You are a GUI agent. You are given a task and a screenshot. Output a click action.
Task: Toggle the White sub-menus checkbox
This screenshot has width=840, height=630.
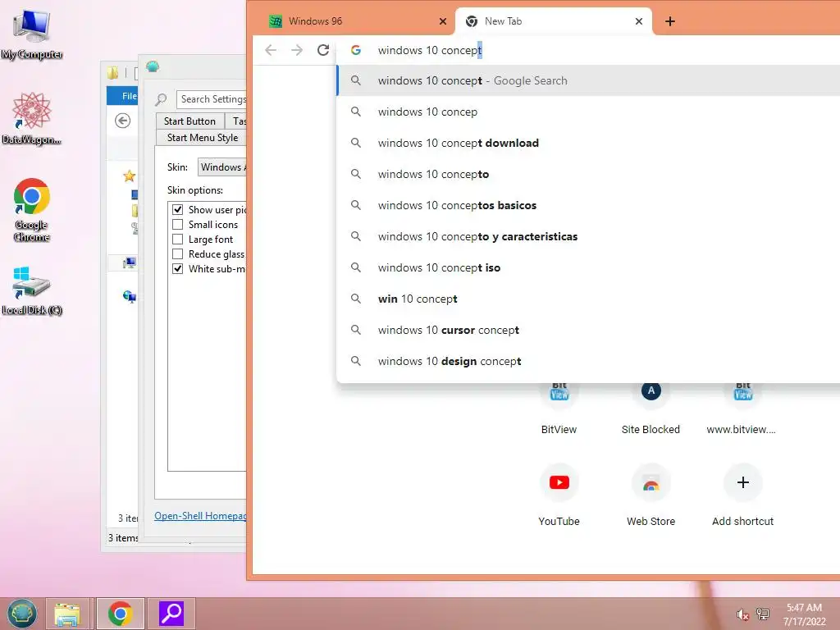[177, 268]
